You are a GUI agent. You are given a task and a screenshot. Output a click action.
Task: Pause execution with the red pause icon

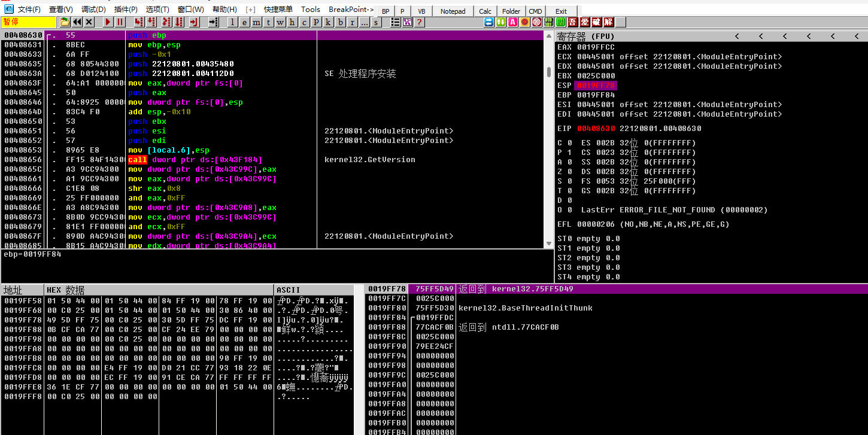[x=120, y=22]
